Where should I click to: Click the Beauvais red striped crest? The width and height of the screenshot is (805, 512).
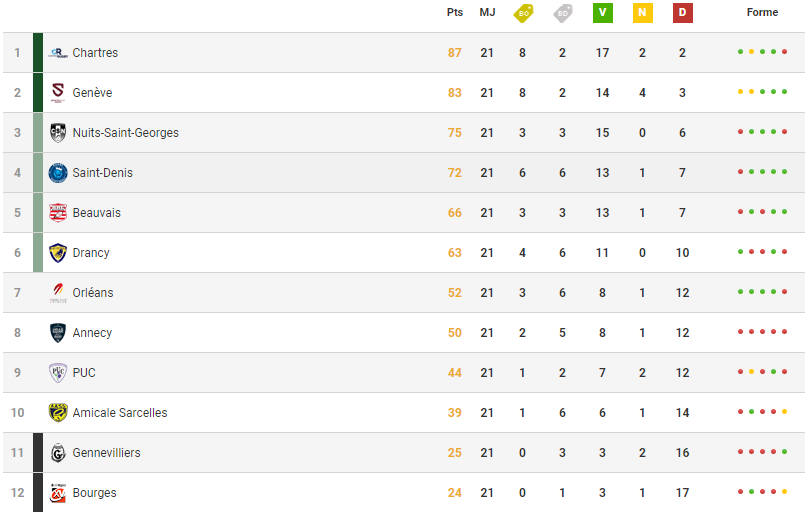point(58,213)
